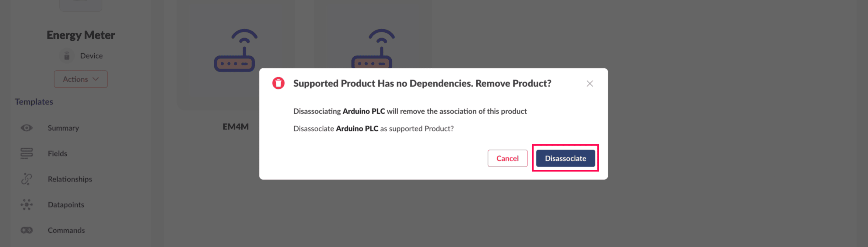Go to Fields template section
The height and width of the screenshot is (247, 868).
click(57, 154)
